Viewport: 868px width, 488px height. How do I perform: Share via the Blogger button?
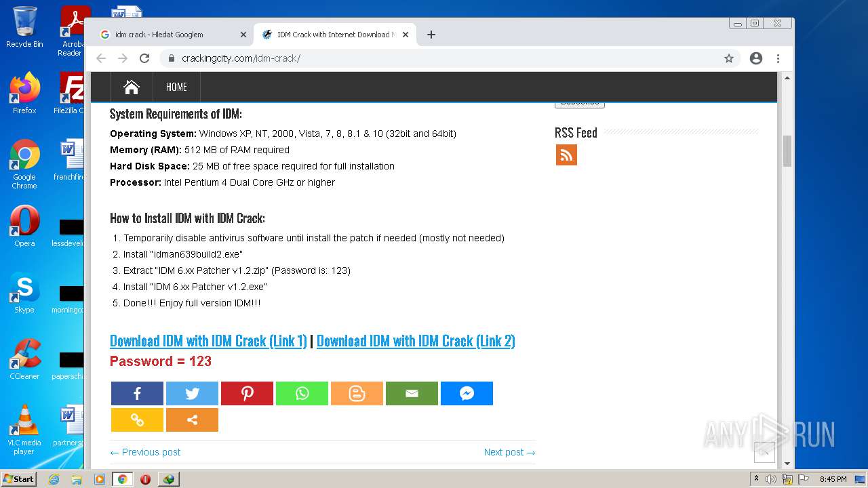[357, 393]
